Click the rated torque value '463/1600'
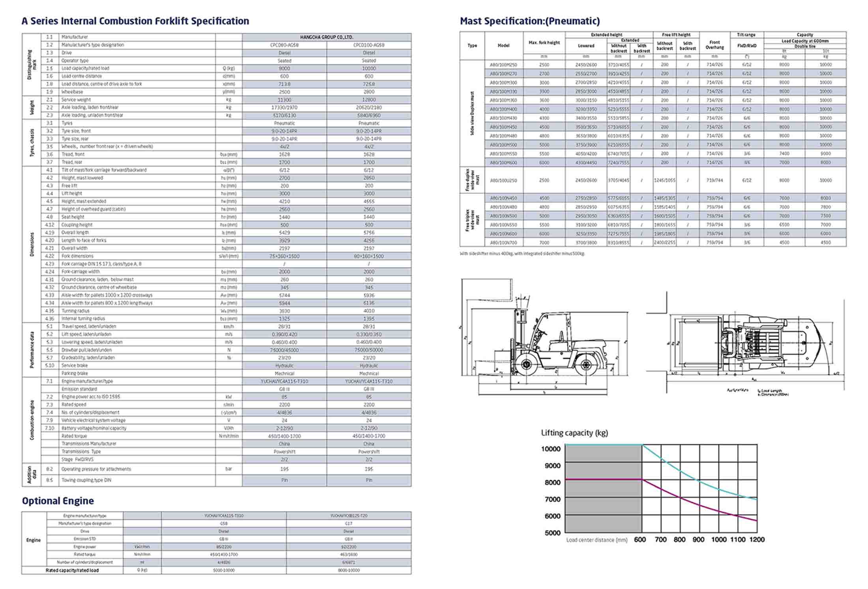The image size is (868, 589). [349, 555]
